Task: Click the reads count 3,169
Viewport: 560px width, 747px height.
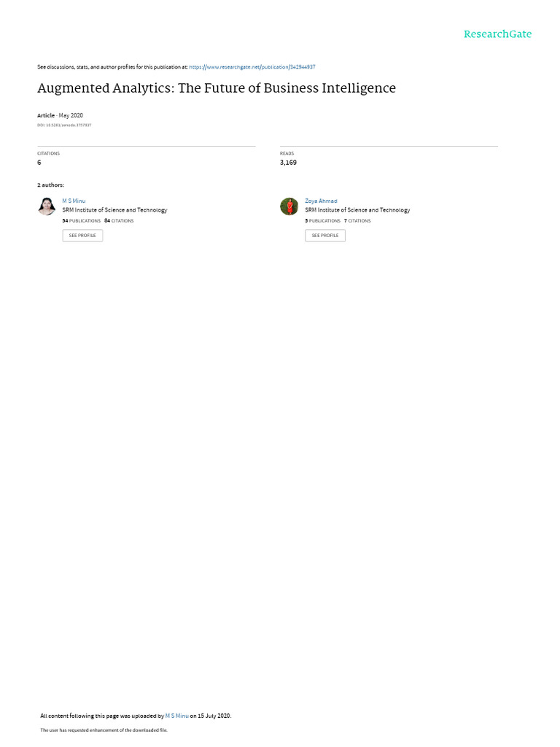Action: 288,163
